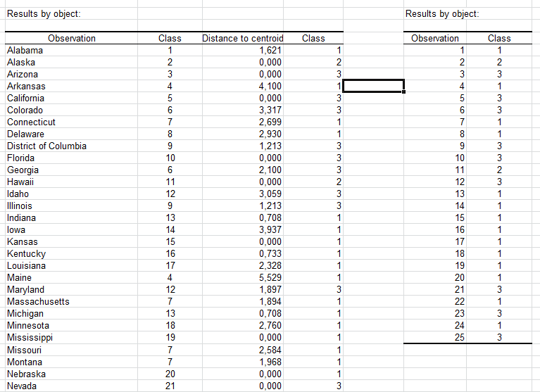Viewport: 540px width, 392px height.
Task: Select the Kansas cell
Action: [71, 241]
